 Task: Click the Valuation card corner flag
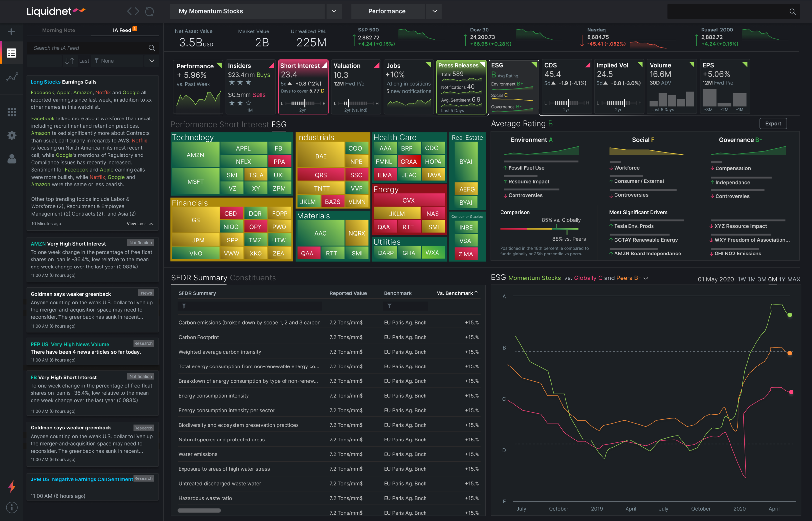coord(377,65)
